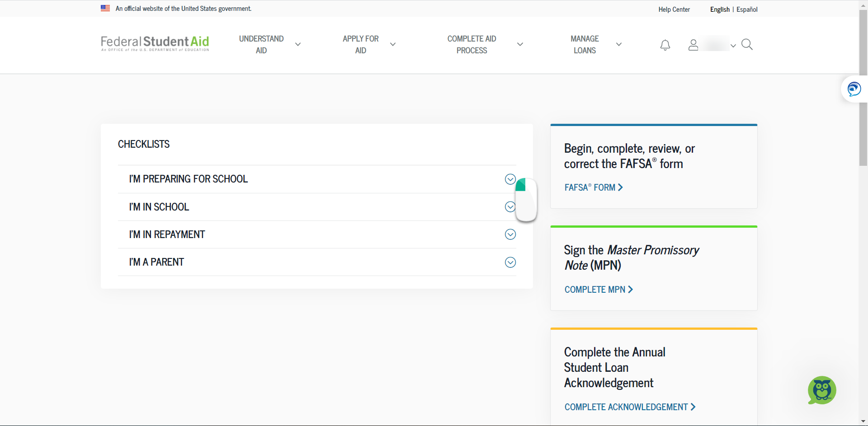Screen dimensions: 868x426
Task: Expand the Apply for Aid chevron
Action: (393, 44)
